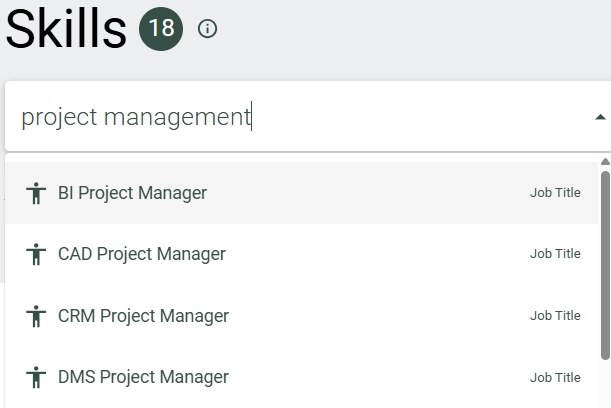Click the 18 skills count badge
Viewport: 611px width, 408px height.
(161, 28)
